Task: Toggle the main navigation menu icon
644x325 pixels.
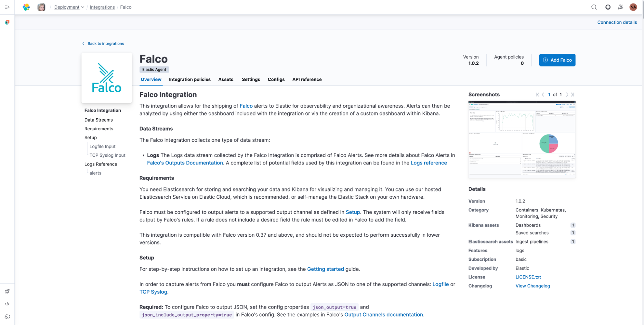Action: click(x=7, y=7)
